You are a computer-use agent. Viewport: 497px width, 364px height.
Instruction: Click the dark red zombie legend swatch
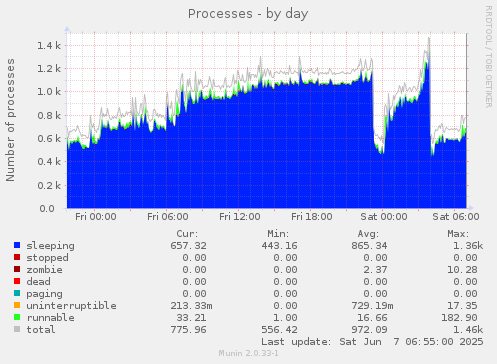coord(17,269)
